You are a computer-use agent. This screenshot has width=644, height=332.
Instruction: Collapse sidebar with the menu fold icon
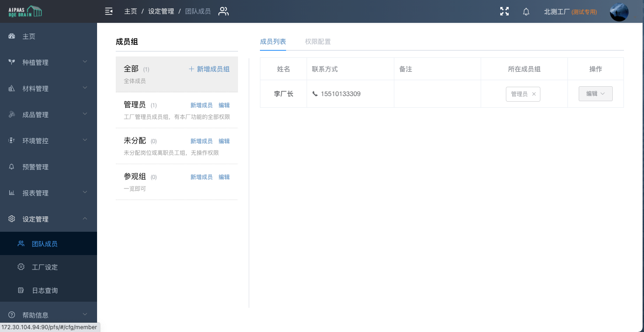(109, 11)
